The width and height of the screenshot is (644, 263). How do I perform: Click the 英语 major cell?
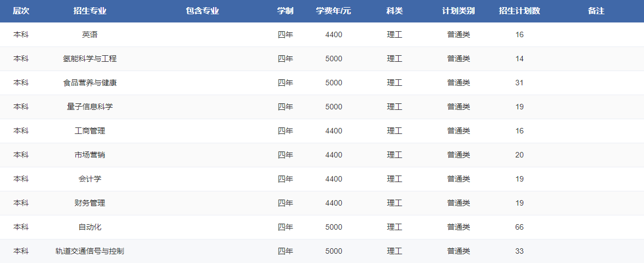(x=90, y=34)
